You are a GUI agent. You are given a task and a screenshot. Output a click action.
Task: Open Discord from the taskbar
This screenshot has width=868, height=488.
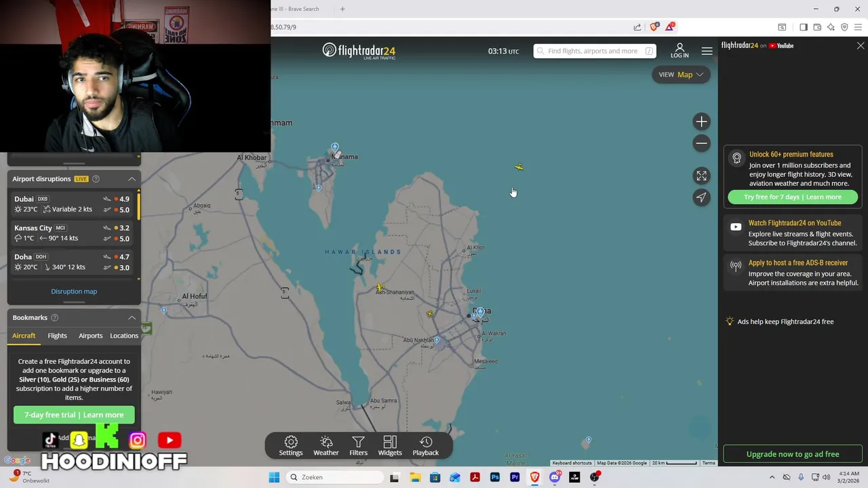(555, 477)
